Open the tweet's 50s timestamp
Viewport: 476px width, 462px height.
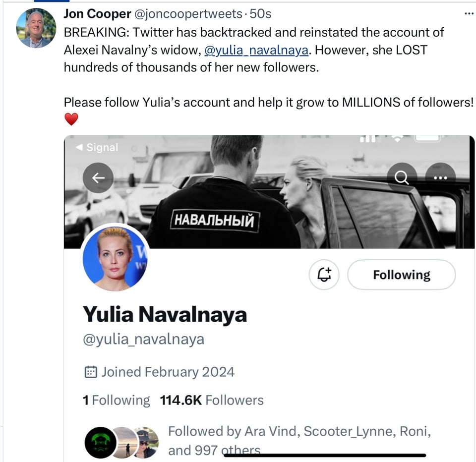[x=260, y=14]
